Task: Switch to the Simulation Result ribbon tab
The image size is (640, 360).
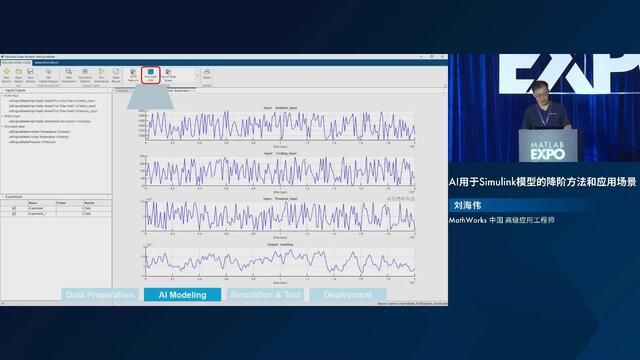Action: tap(47, 62)
